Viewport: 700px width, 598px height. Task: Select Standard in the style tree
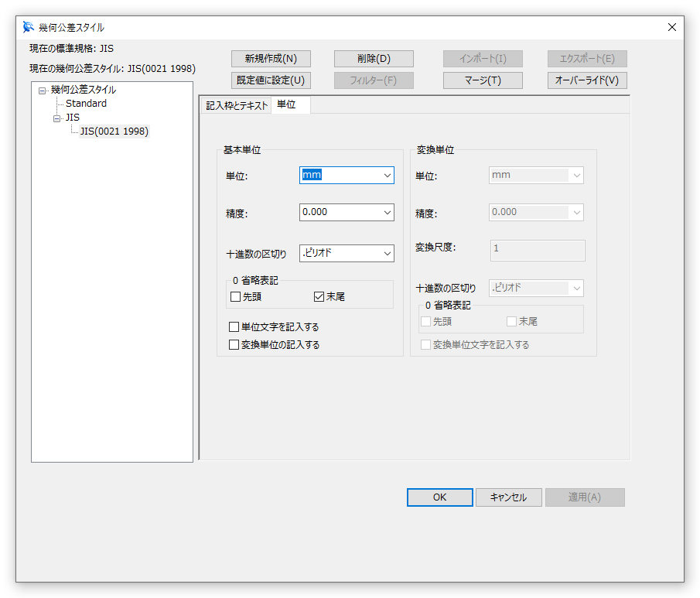tap(86, 104)
